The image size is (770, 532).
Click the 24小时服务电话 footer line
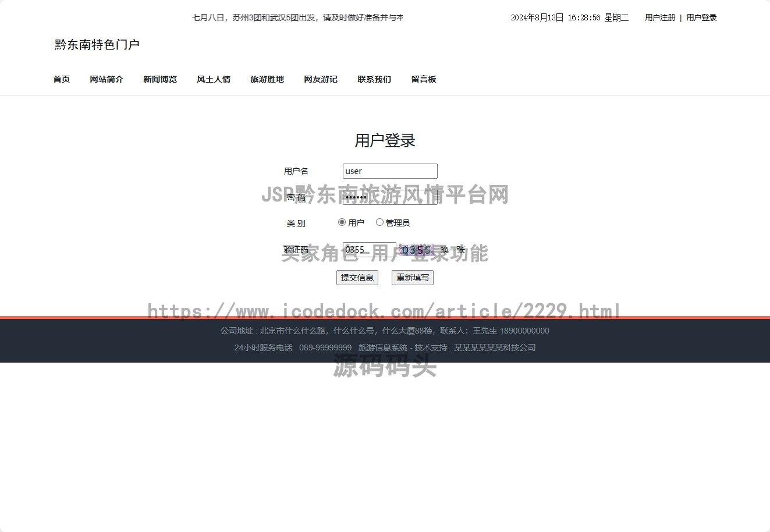[385, 347]
